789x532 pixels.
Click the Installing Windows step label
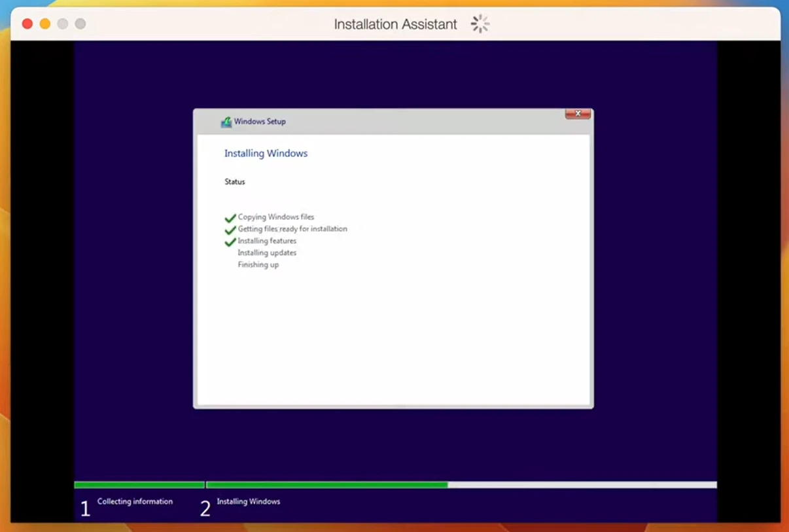pos(249,501)
